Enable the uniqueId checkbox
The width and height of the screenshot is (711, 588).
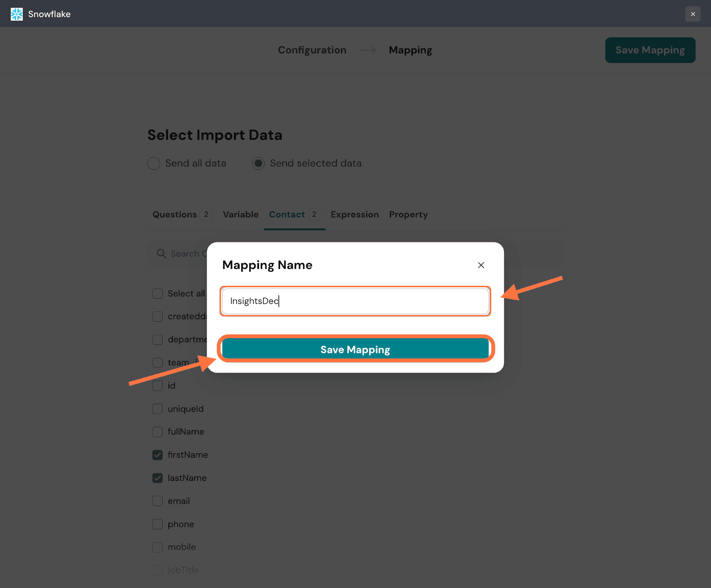click(157, 409)
